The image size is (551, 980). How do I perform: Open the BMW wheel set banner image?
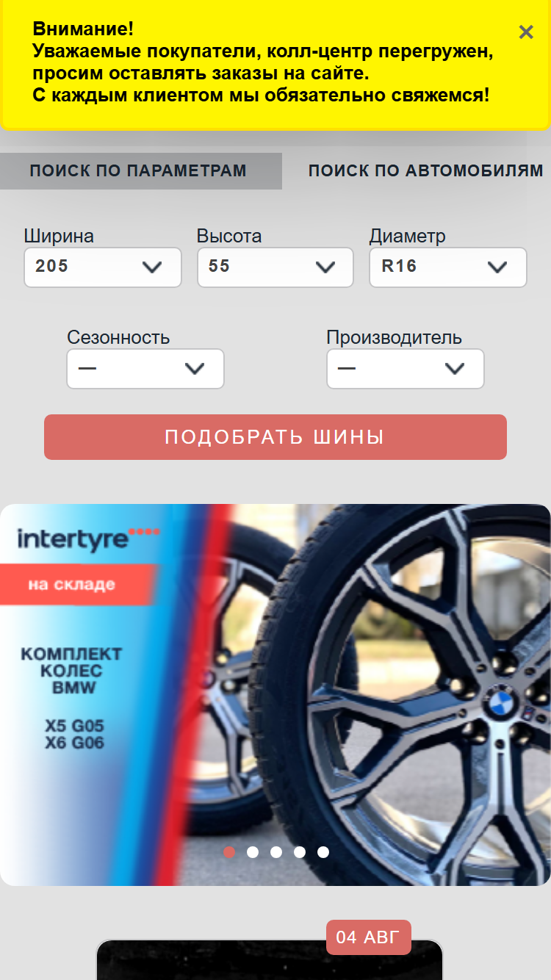(275, 694)
